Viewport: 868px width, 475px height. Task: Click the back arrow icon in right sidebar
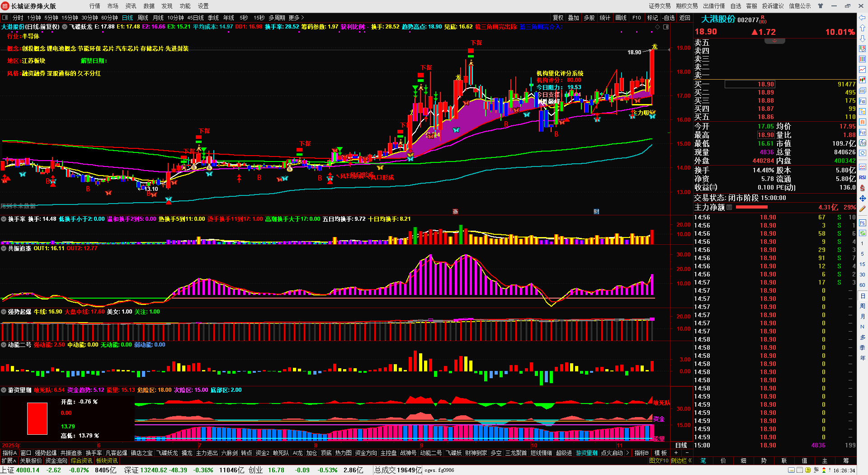(x=863, y=18)
